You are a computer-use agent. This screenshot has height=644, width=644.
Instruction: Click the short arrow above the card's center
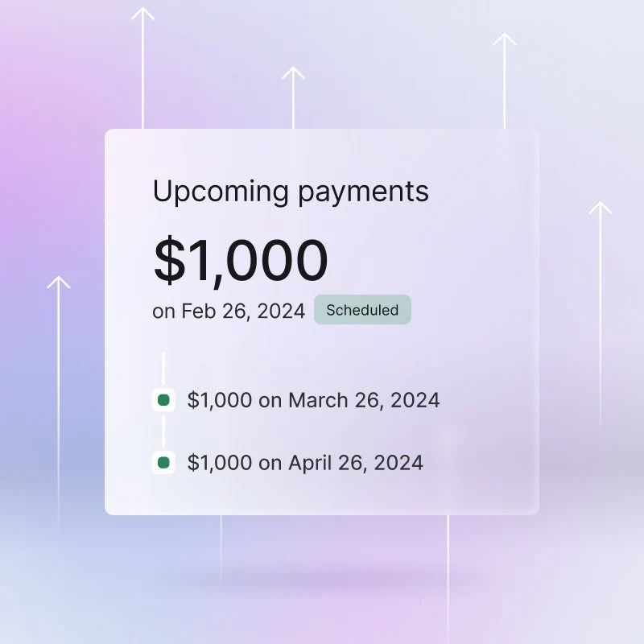(x=293, y=95)
